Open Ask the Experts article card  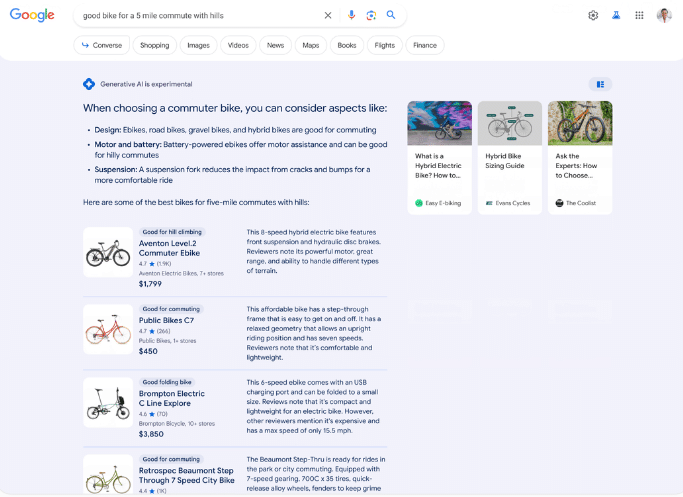580,158
